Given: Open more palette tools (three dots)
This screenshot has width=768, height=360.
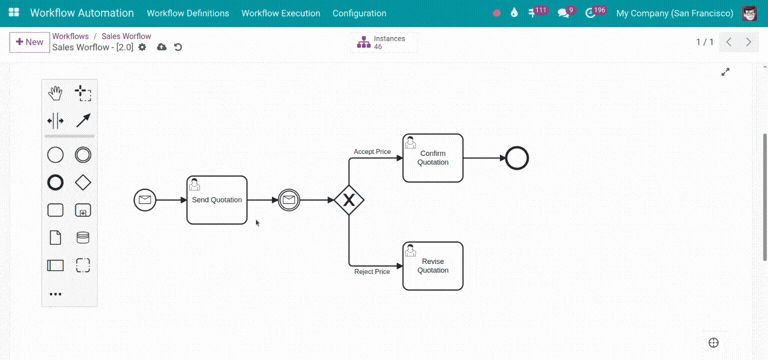Looking at the screenshot, I should pos(56,294).
